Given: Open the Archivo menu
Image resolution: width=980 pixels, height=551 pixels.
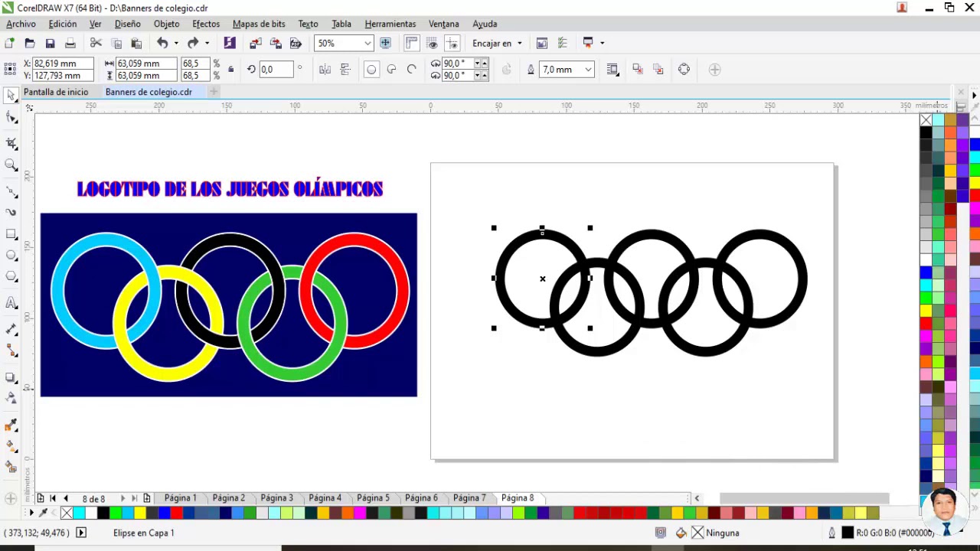Looking at the screenshot, I should 21,24.
